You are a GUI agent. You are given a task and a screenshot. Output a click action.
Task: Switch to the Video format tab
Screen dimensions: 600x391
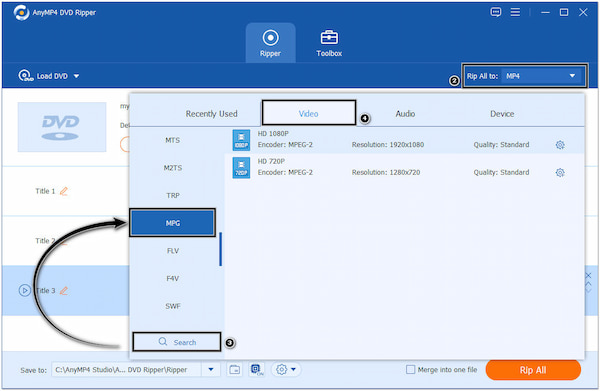click(308, 113)
